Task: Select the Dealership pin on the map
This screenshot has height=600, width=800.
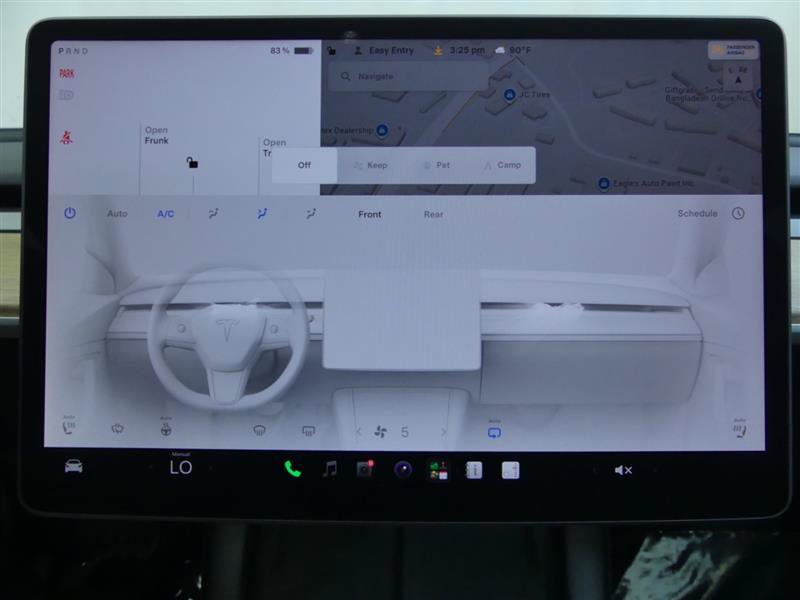Action: click(x=382, y=130)
